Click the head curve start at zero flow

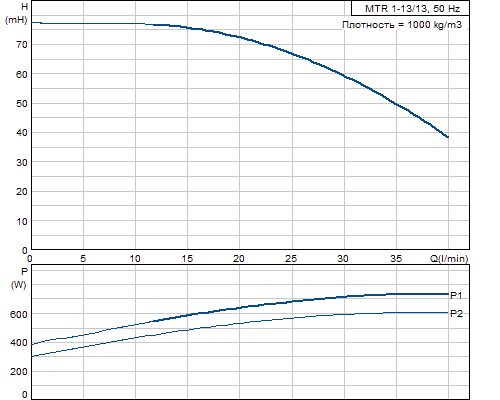point(32,22)
